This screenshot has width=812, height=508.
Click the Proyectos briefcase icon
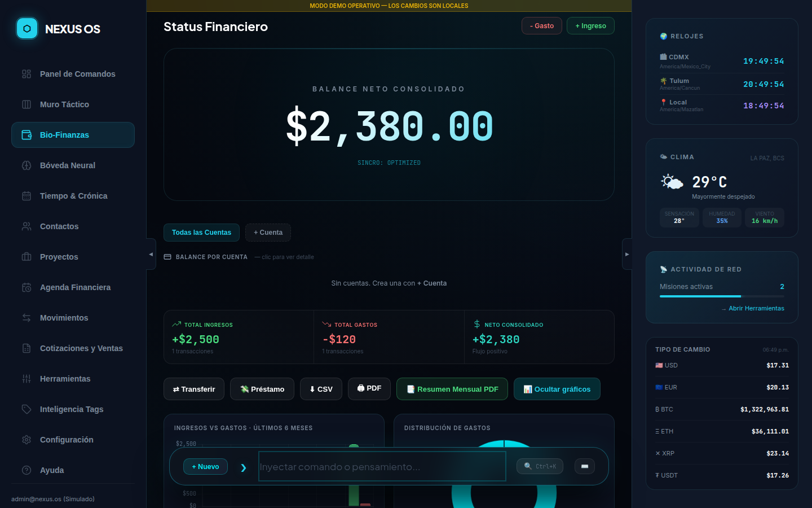[27, 257]
